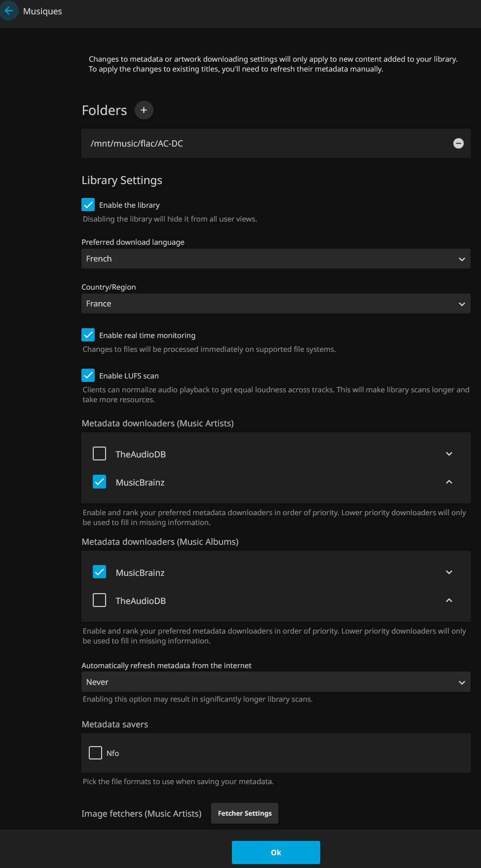Click the back arrow next to Musiques

9,11
